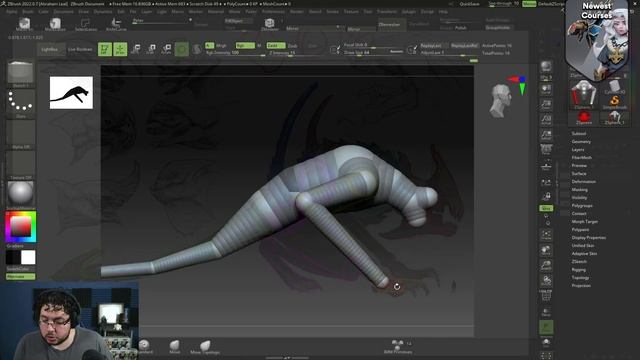Viewport: 640px width, 360px height.
Task: Select the SimpleBrush tool thumbnail
Action: (x=614, y=102)
